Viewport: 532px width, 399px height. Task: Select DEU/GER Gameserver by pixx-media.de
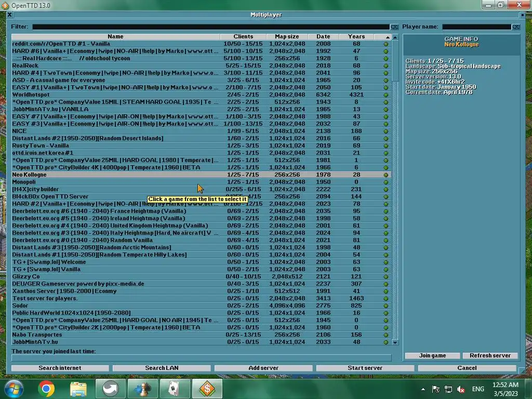coord(201,284)
